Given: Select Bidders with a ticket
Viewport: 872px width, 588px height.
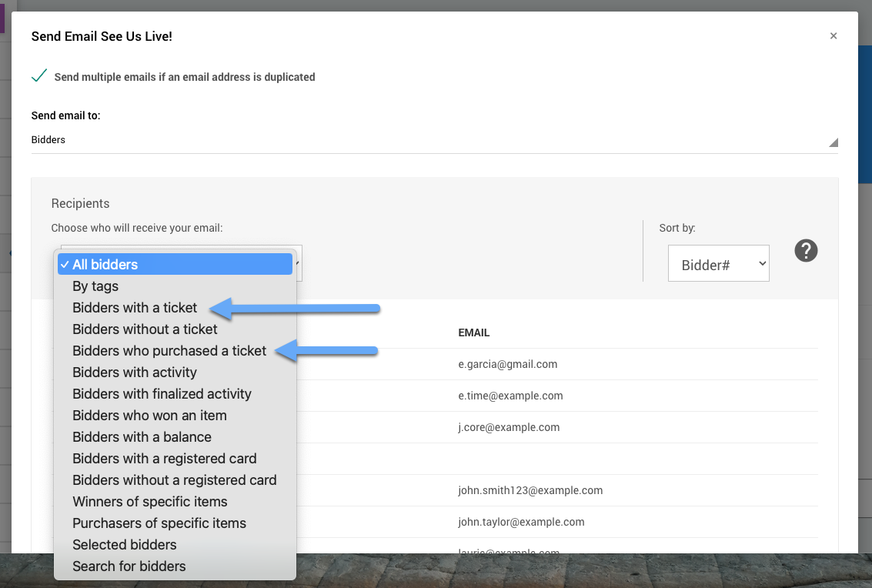Looking at the screenshot, I should pyautogui.click(x=135, y=308).
